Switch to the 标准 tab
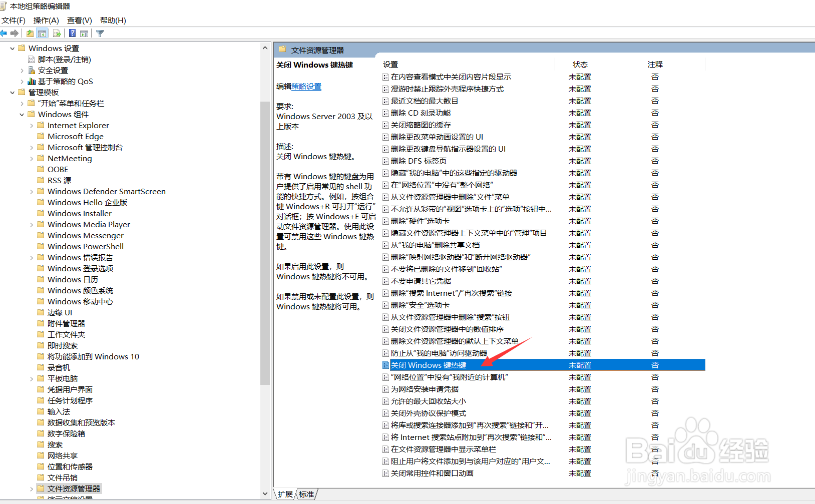Image resolution: width=815 pixels, height=504 pixels. 306,494
